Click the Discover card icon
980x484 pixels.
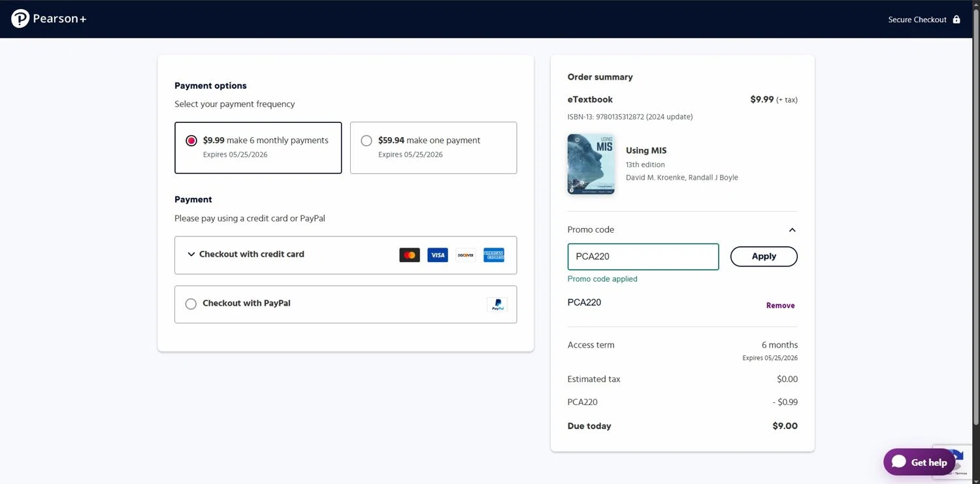click(x=466, y=255)
